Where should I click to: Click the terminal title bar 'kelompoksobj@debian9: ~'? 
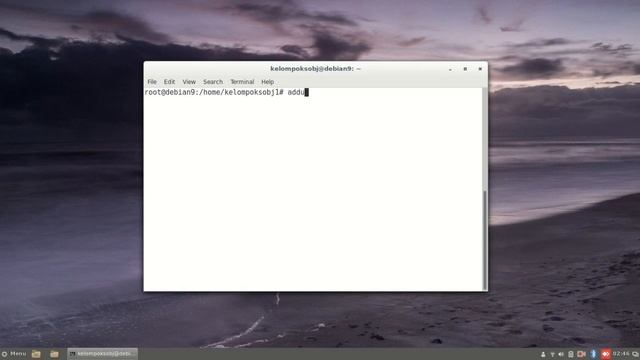(315, 69)
